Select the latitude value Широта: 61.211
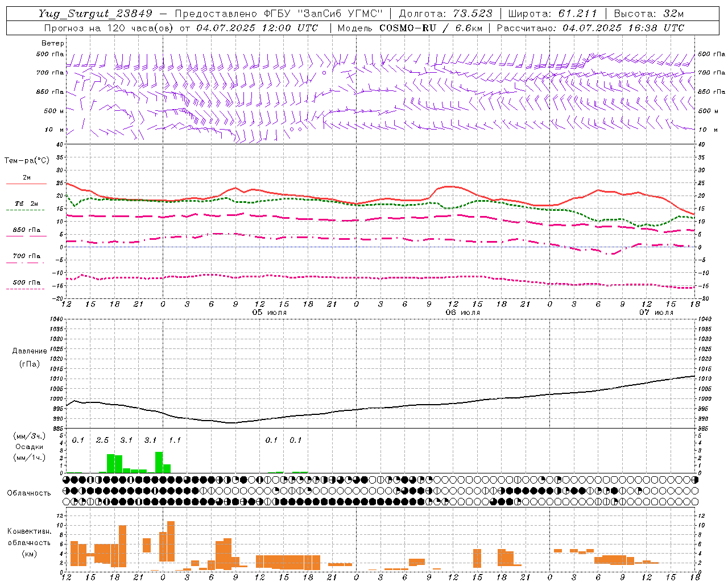This screenshot has height=582, width=728. (552, 14)
